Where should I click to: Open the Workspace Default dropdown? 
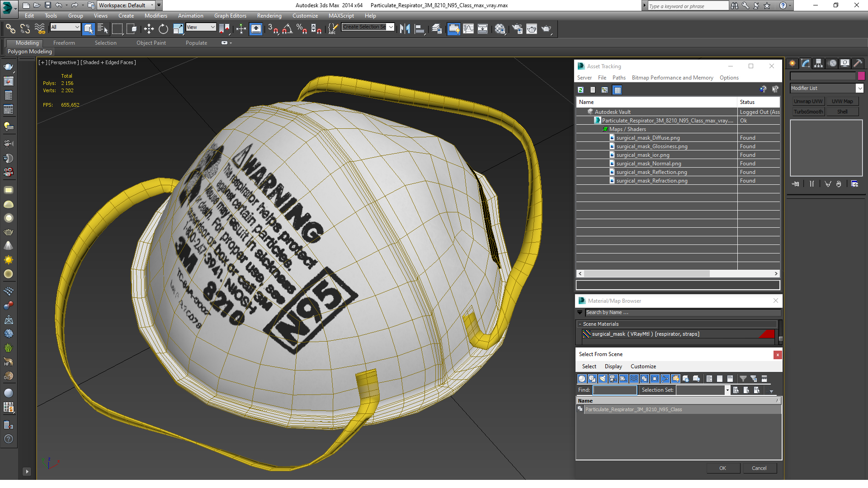point(126,5)
